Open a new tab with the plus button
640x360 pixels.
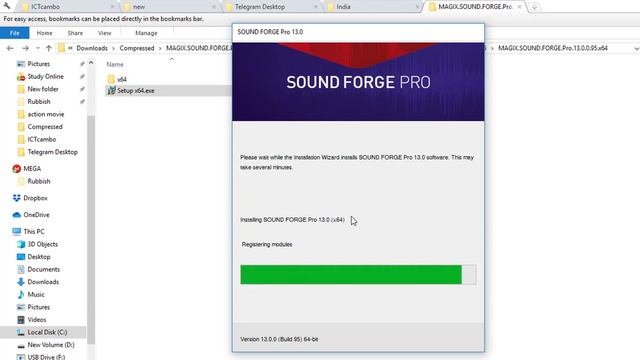(x=535, y=7)
